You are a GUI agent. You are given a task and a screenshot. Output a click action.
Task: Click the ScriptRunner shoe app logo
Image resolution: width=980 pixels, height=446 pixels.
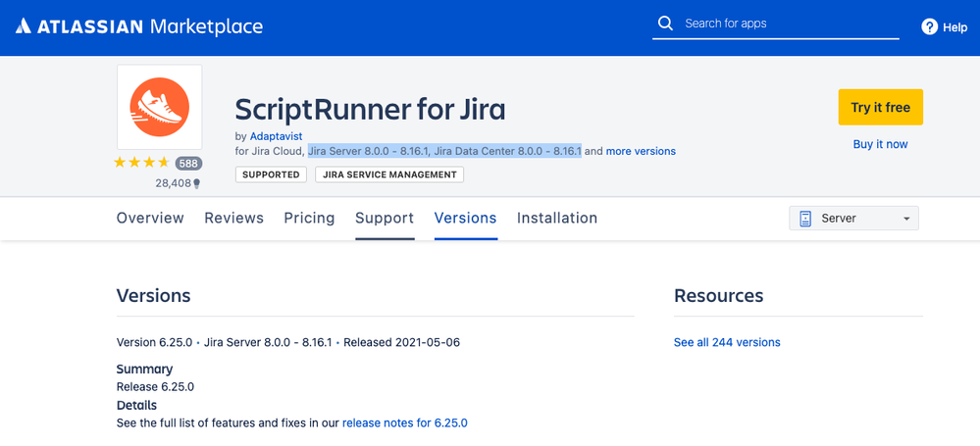pos(159,106)
